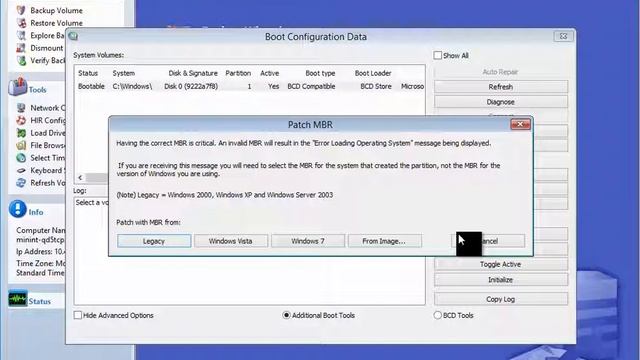Screen dimensions: 640x360
Task: Expand the Status section header
Action: (x=40, y=302)
